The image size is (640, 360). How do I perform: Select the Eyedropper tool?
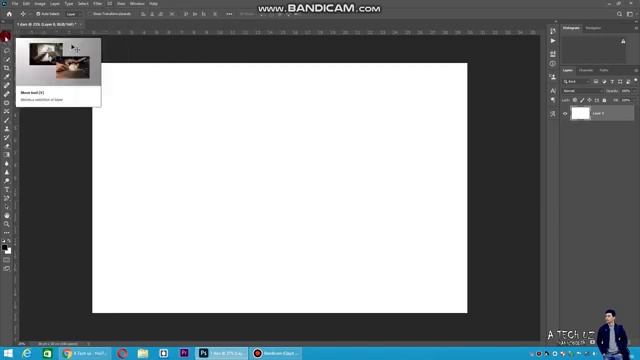point(7,76)
